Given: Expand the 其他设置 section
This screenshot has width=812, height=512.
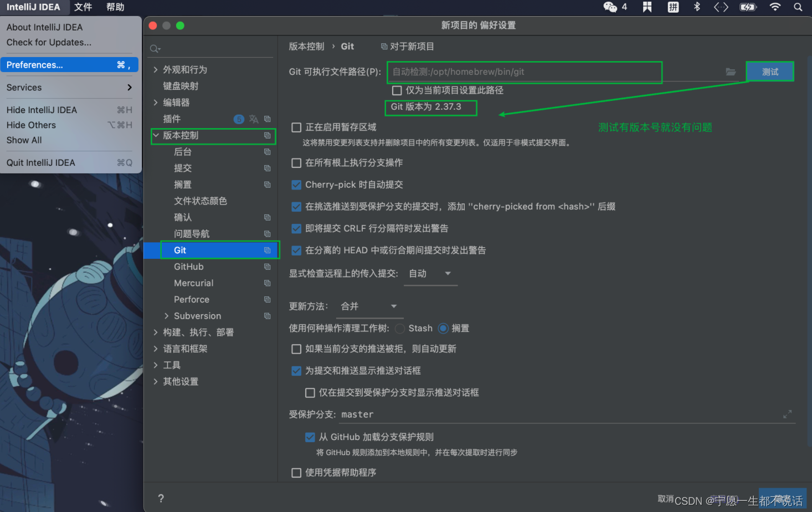Looking at the screenshot, I should coord(156,382).
